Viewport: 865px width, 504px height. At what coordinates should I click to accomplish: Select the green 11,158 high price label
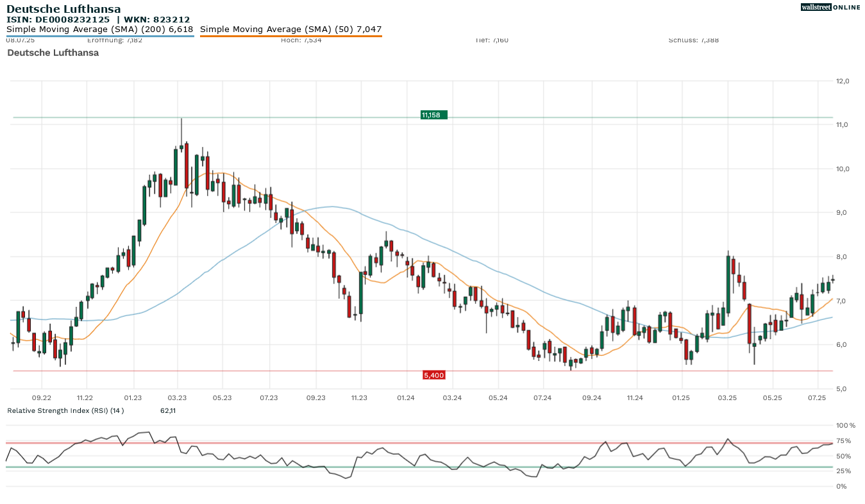[433, 115]
